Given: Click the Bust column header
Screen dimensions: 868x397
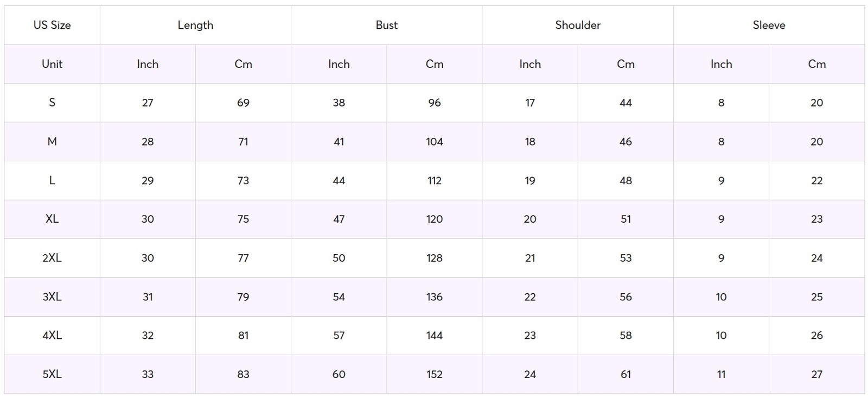Looking at the screenshot, I should pos(386,25).
